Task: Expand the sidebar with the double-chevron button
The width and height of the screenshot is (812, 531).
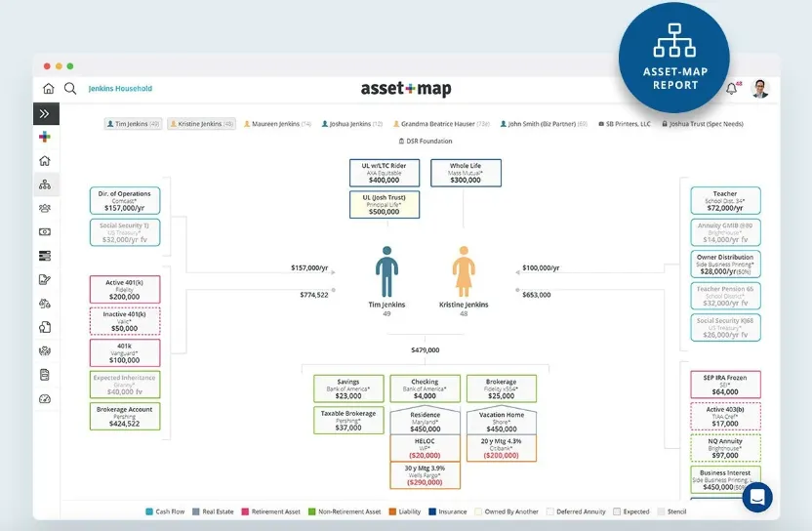Action: pos(46,113)
